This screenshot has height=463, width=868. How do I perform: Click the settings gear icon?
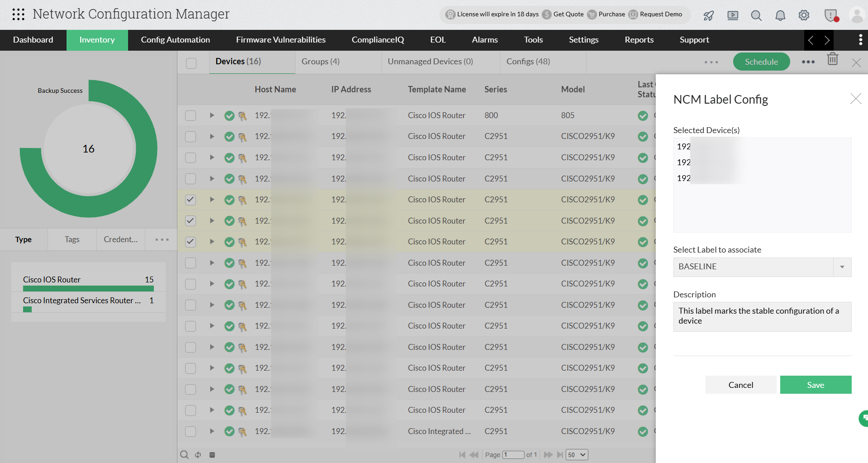pyautogui.click(x=804, y=15)
